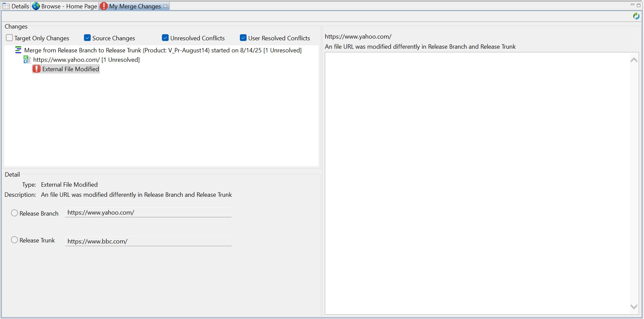The width and height of the screenshot is (644, 319).
Task: Click the refresh icon in top-right toolbar
Action: click(x=636, y=16)
